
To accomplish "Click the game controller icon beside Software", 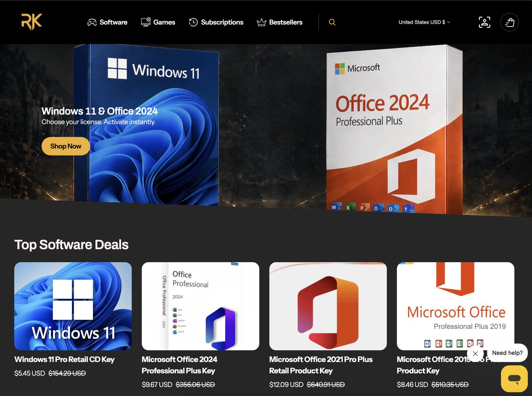I will pyautogui.click(x=92, y=22).
